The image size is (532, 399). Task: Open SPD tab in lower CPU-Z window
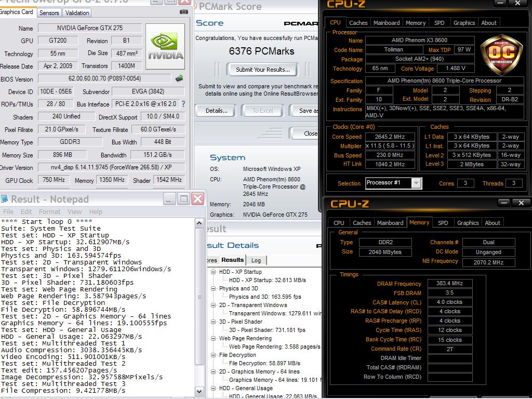(x=443, y=223)
